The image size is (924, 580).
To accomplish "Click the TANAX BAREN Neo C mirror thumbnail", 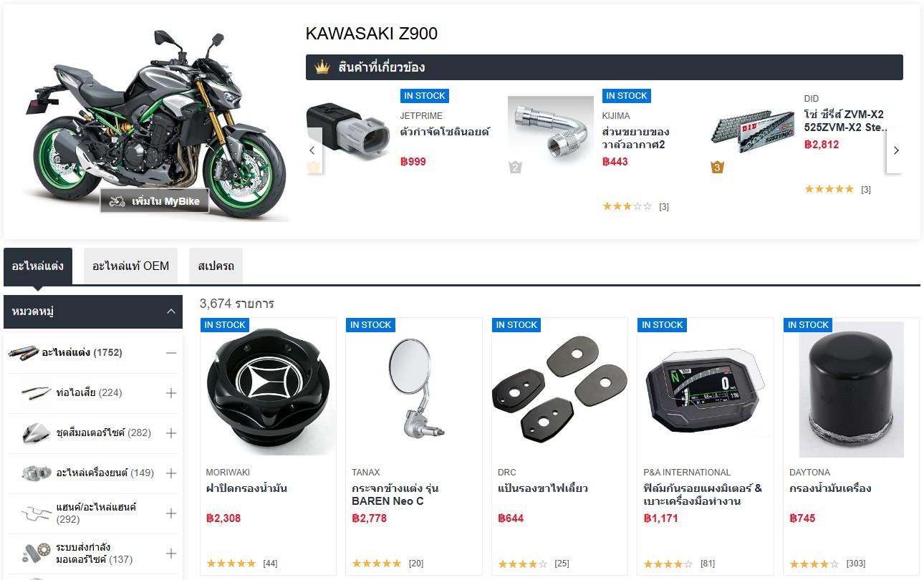I will (413, 390).
